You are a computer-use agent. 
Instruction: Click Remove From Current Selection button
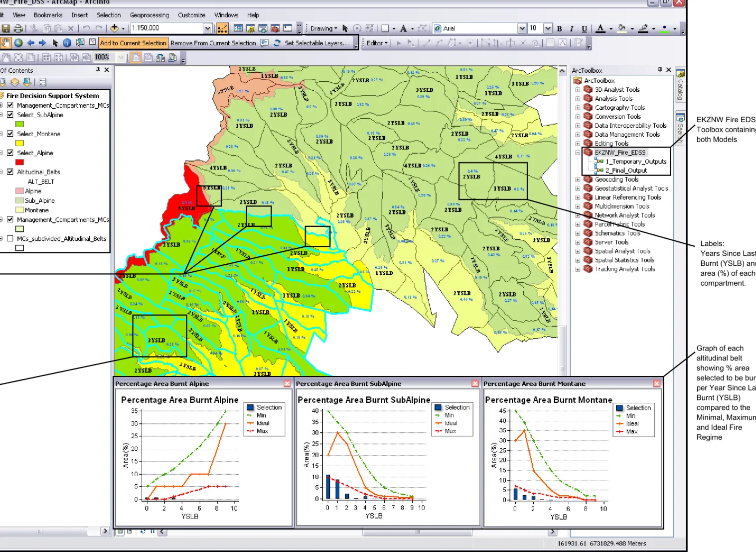tap(213, 43)
